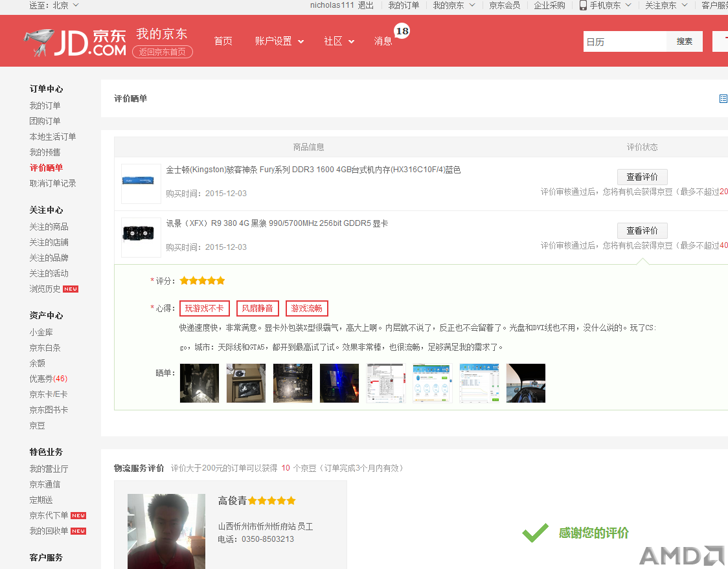View the third review photo
Screen dimensions: 728x569
click(293, 383)
